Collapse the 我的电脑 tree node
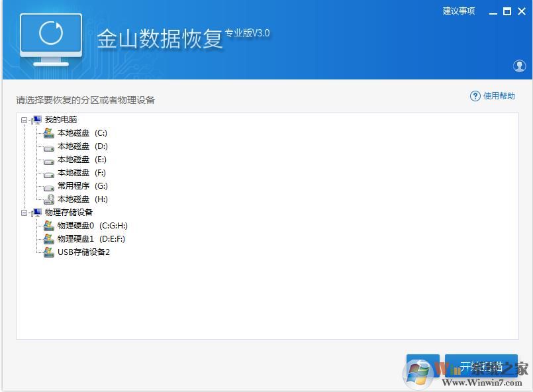 pos(24,120)
